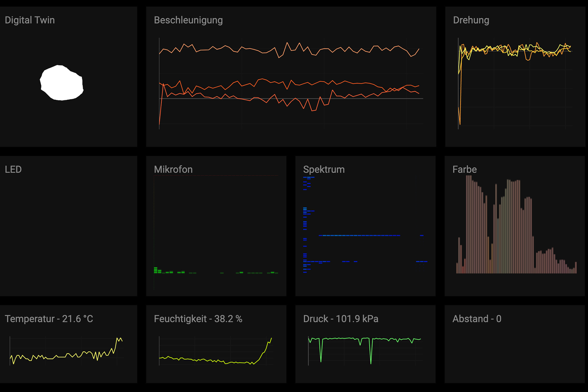Click the white Digital Twin 3D shape
The height and width of the screenshot is (392, 588).
tap(61, 83)
